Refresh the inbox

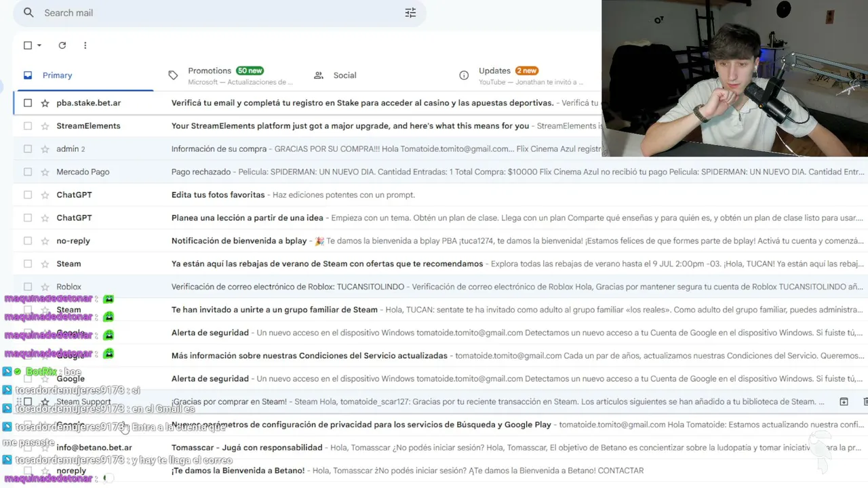click(62, 45)
